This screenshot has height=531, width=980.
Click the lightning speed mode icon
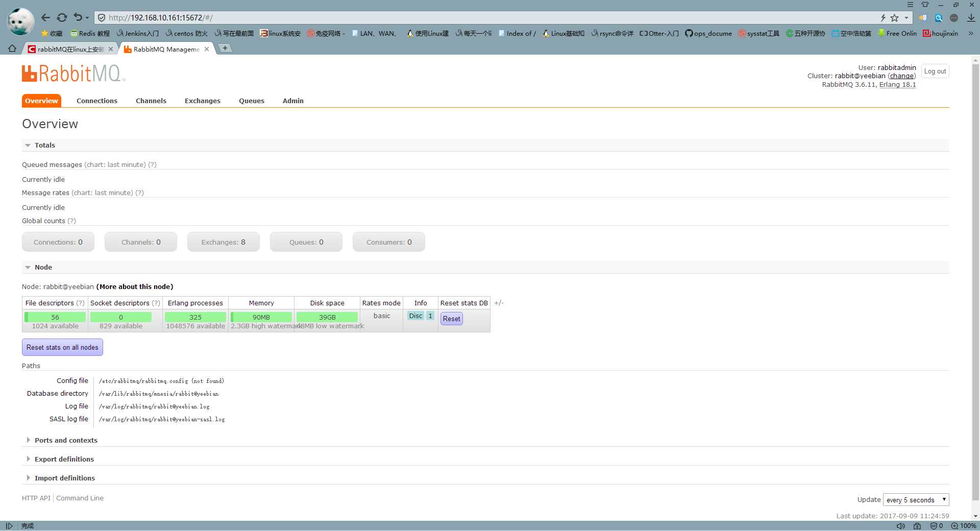click(883, 18)
